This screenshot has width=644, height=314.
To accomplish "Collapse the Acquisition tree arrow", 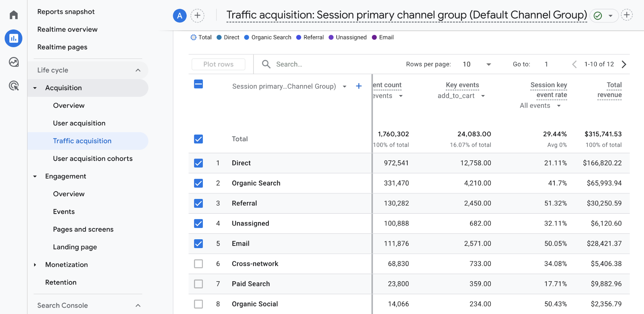I will tap(35, 88).
